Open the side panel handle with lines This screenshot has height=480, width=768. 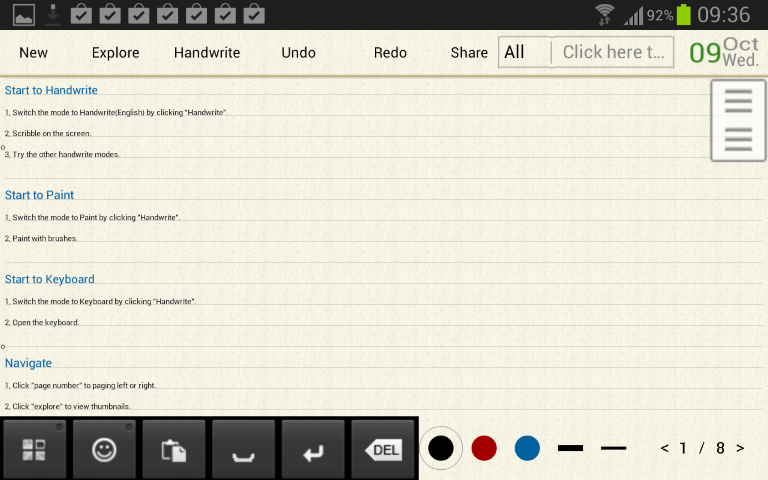point(738,120)
